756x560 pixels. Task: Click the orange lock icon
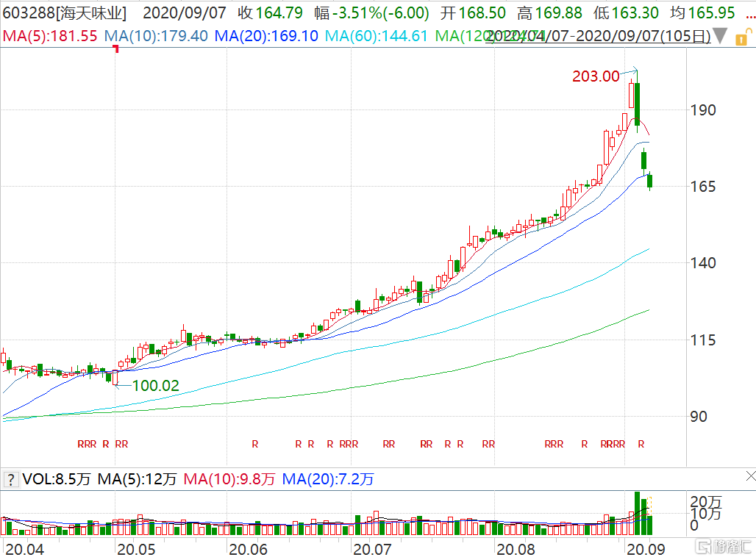pyautogui.click(x=743, y=37)
